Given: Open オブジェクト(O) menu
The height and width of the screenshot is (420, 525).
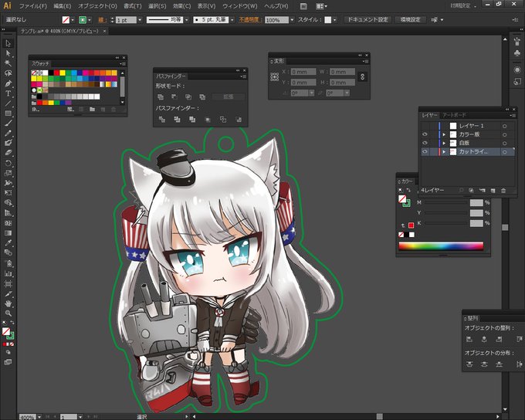Looking at the screenshot, I should click(97, 6).
